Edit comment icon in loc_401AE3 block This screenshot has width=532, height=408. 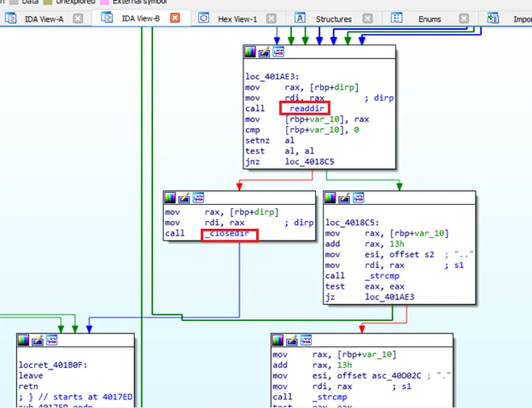click(x=264, y=52)
